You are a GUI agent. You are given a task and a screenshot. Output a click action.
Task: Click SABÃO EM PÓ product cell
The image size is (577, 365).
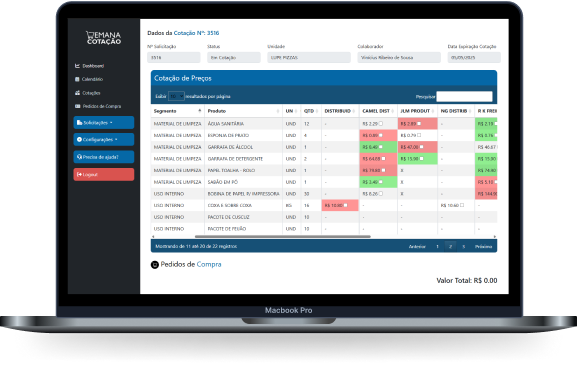click(243, 182)
